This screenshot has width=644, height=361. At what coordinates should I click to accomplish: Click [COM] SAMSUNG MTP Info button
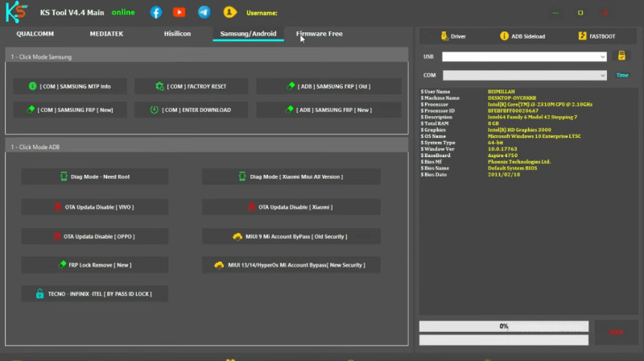[x=70, y=86]
